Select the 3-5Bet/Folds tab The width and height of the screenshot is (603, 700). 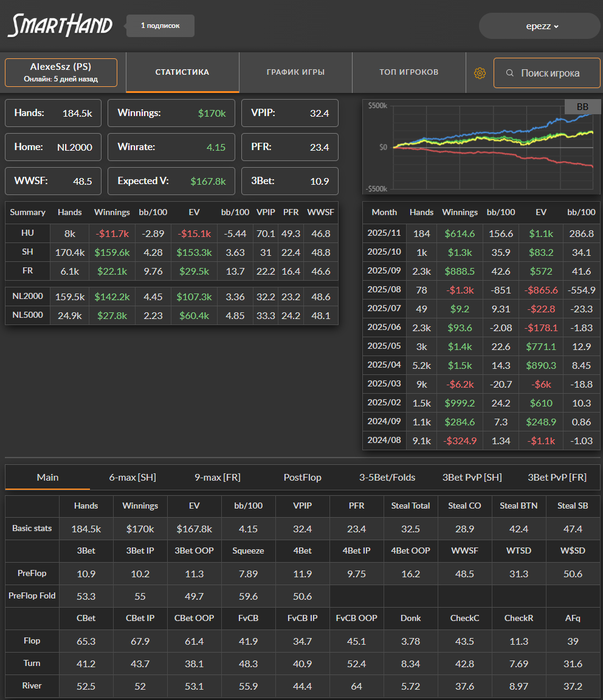388,477
